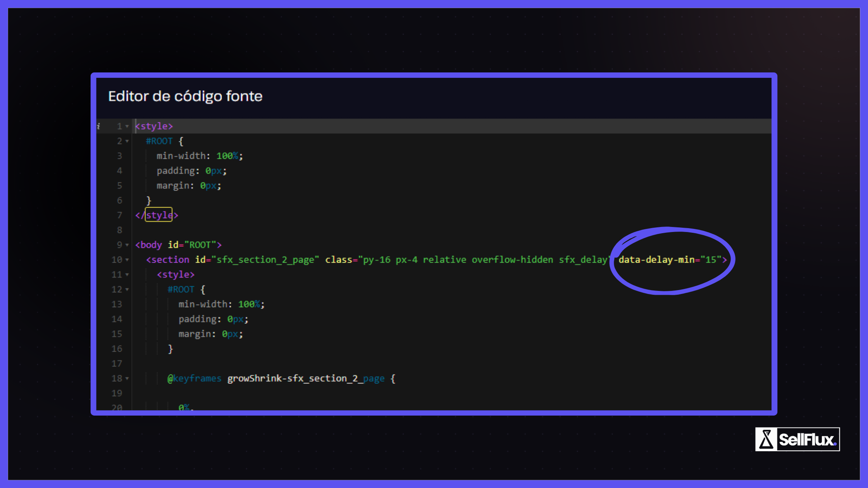Click the SellFlux hourglass logo icon

(766, 439)
